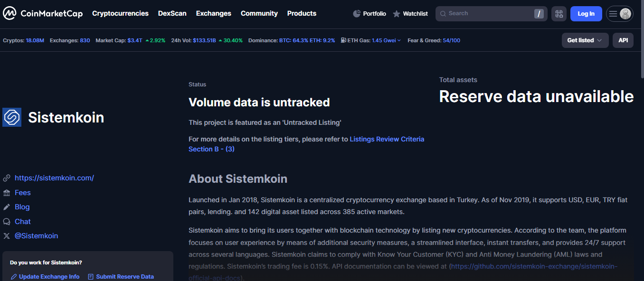Click the CoinMarketCap logo
This screenshot has height=281, width=644.
coord(43,13)
